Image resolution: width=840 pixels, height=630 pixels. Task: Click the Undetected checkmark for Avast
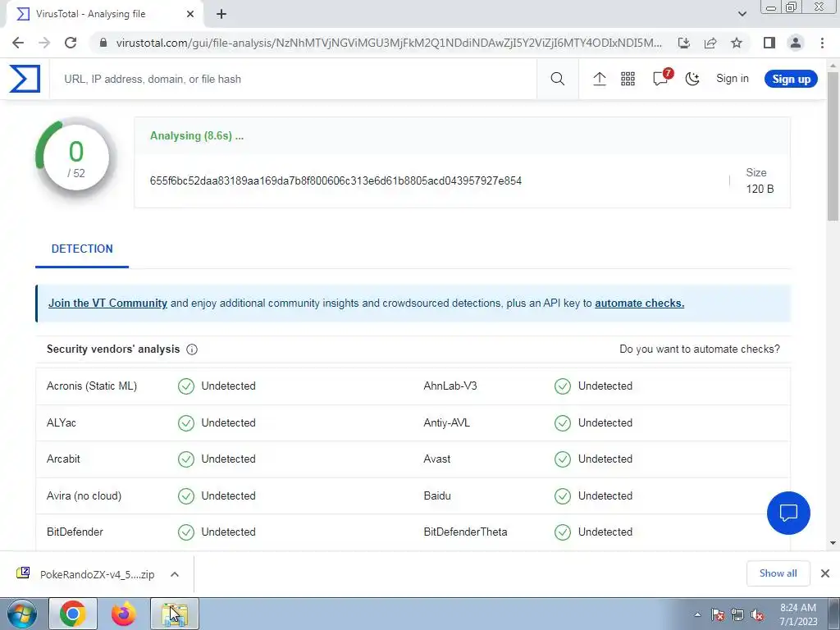[563, 459]
